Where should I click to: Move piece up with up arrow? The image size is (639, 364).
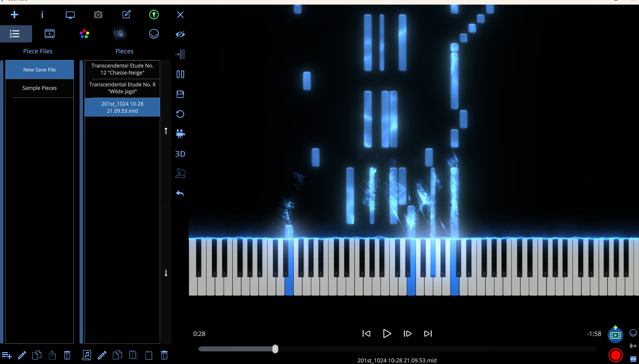tap(166, 131)
